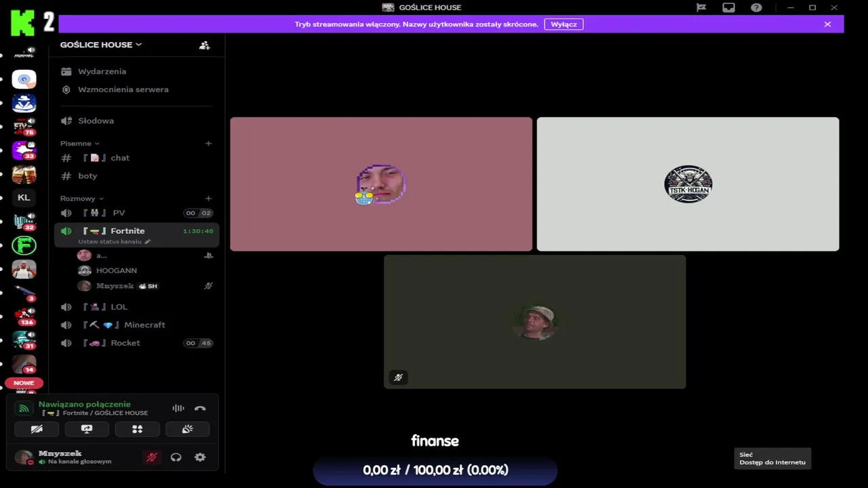
Task: Join the LOL voice channel
Action: click(136, 307)
